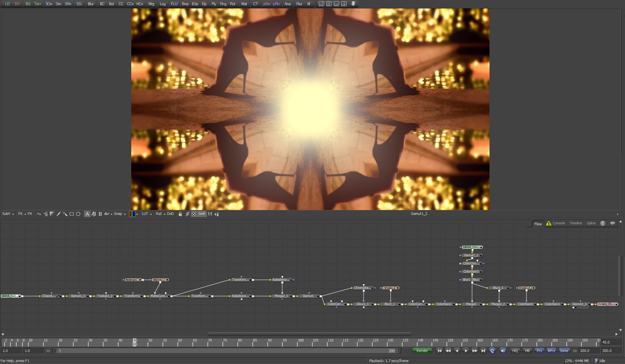
Task: Toggle the audio speaker icon
Action: coord(503,351)
